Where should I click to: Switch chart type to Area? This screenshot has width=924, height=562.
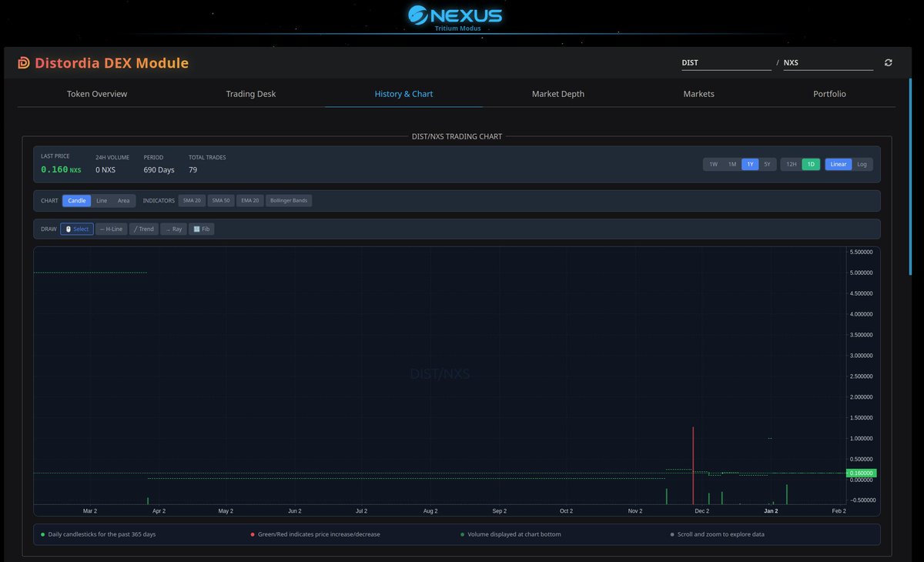123,200
